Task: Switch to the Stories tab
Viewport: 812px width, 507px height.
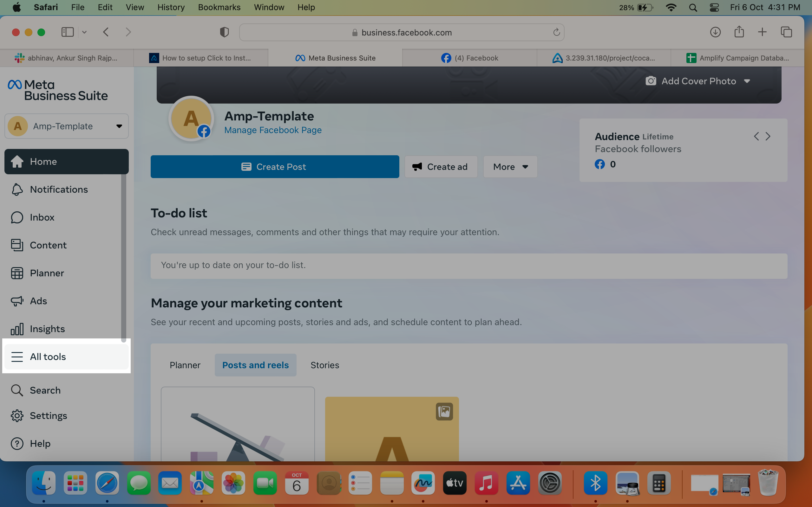Action: pyautogui.click(x=324, y=365)
